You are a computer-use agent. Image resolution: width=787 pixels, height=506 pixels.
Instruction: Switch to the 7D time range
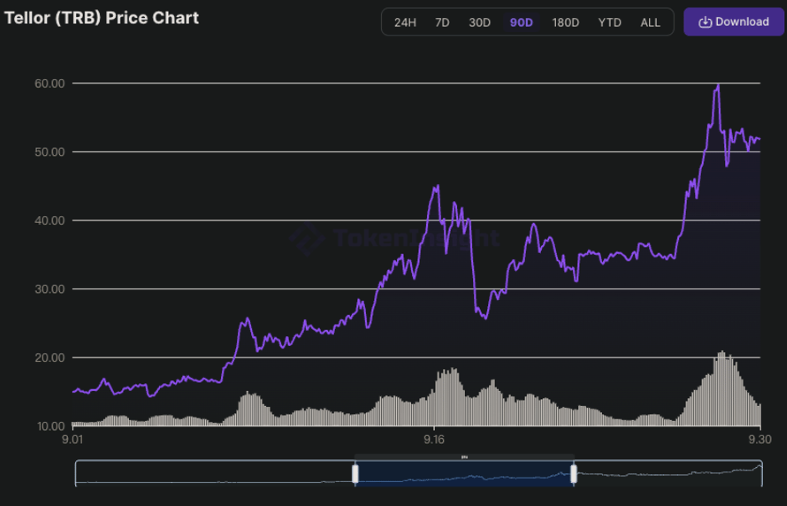[x=442, y=22]
